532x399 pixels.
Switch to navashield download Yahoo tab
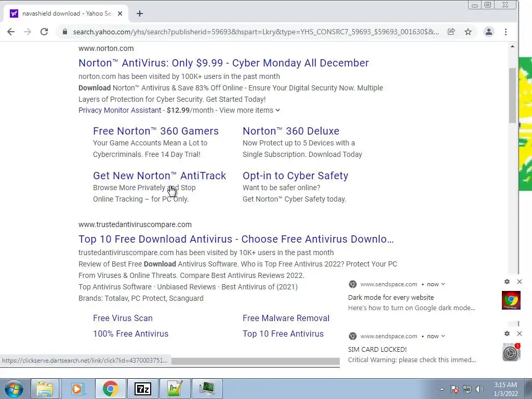pos(66,14)
